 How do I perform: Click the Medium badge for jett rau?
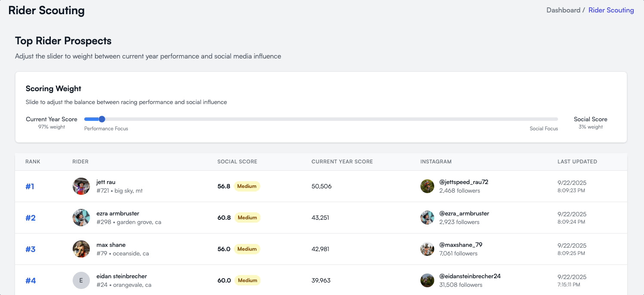(x=247, y=186)
